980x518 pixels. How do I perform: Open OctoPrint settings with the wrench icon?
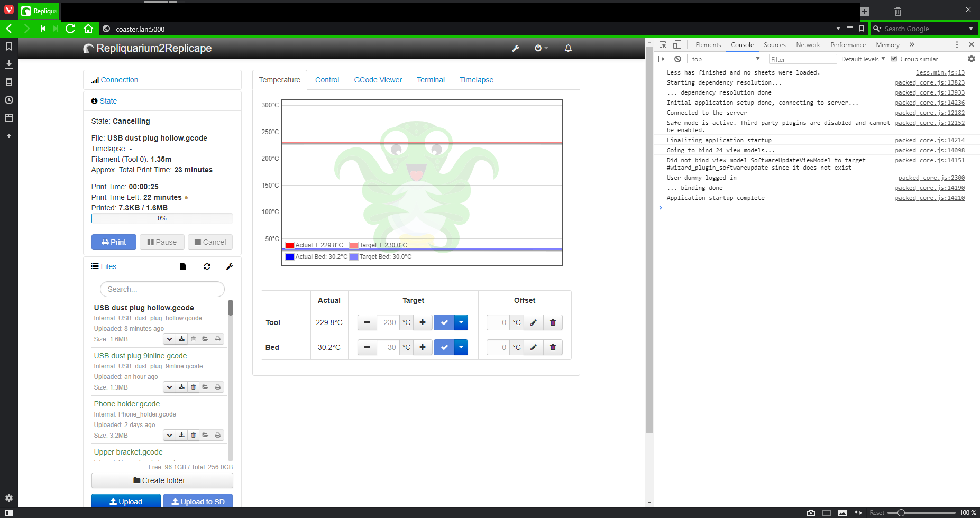pyautogui.click(x=515, y=48)
